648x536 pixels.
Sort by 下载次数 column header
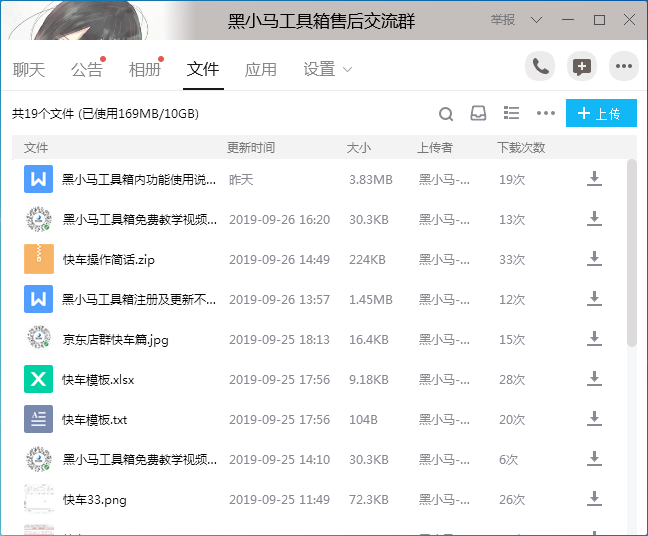[521, 148]
